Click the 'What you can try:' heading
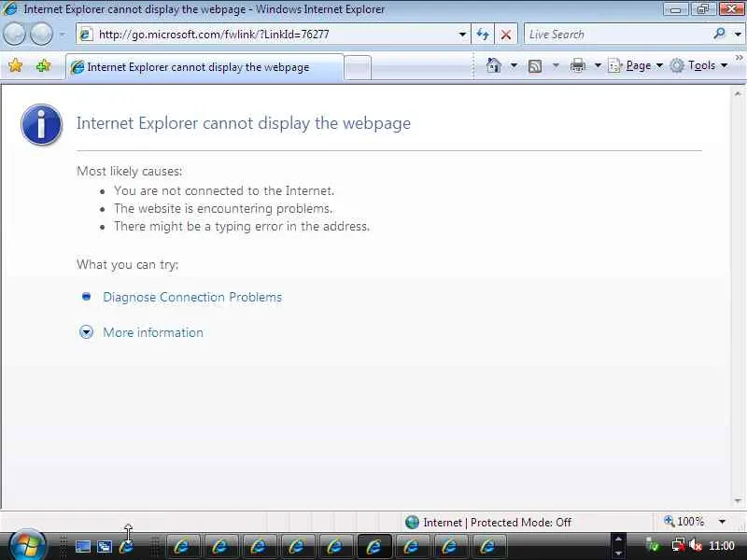 [x=128, y=265]
